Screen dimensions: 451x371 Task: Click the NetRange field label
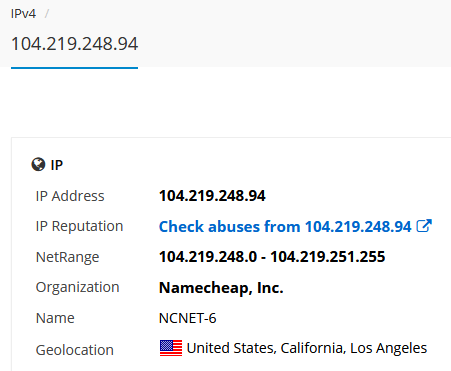click(67, 257)
